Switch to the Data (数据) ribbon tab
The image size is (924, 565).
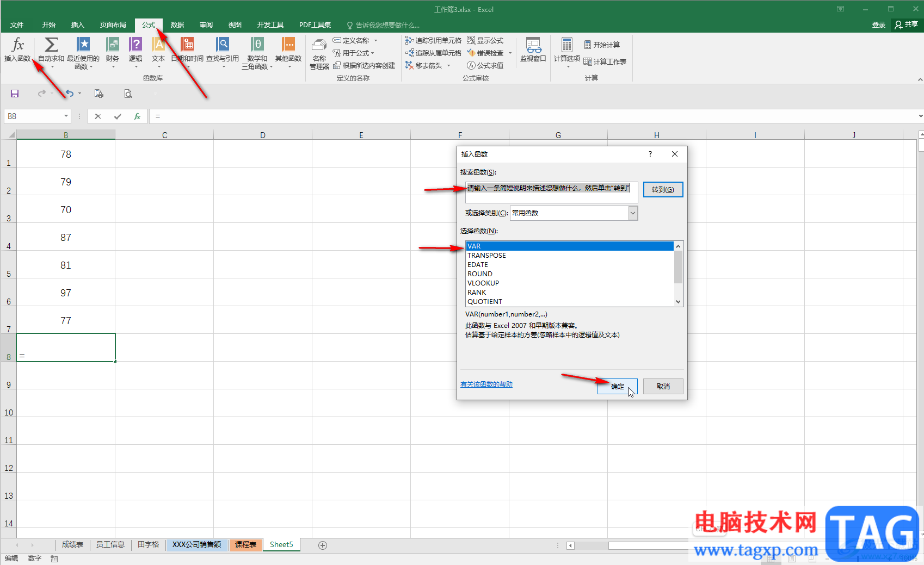[x=177, y=25]
